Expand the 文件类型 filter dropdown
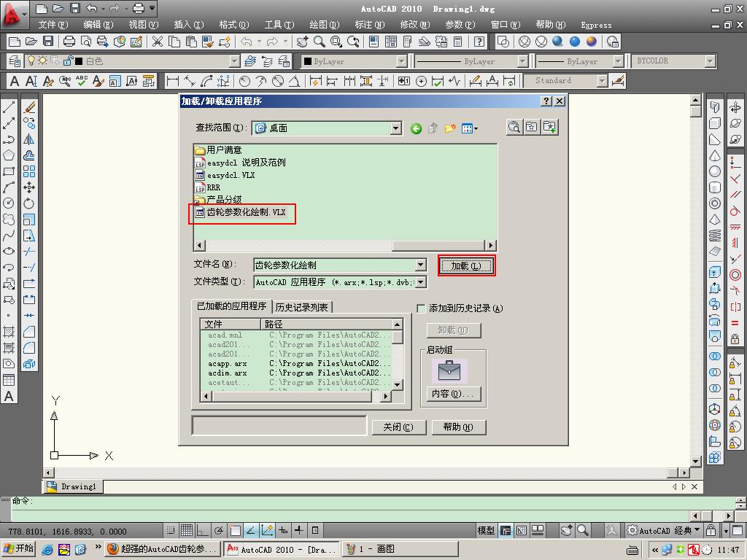 pos(421,282)
